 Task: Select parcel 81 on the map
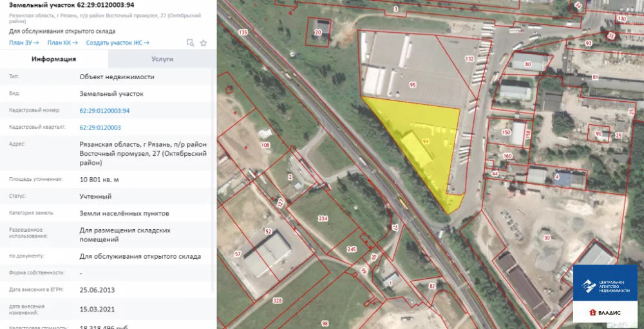(x=596, y=77)
